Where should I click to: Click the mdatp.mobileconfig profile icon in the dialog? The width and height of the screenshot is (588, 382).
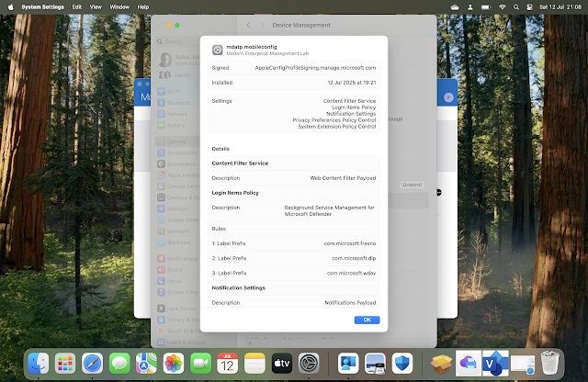(x=218, y=50)
